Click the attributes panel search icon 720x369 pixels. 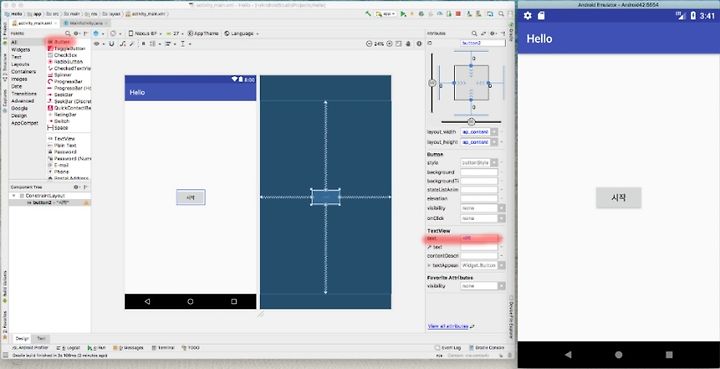(474, 33)
